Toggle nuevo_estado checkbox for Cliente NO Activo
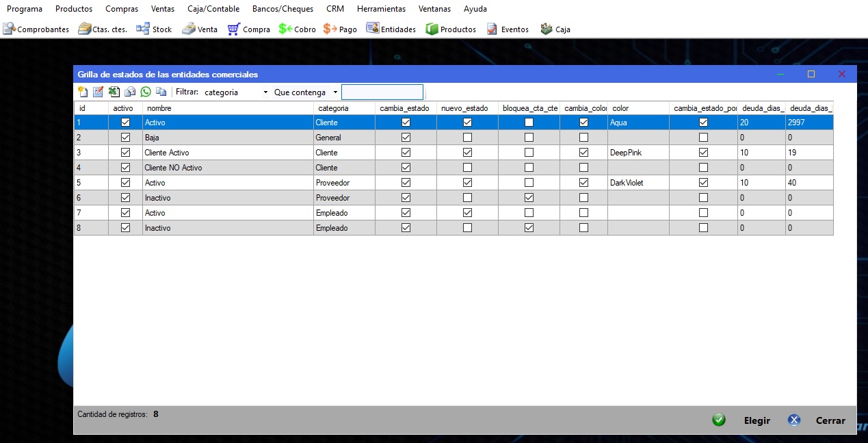This screenshot has width=868, height=443. (467, 168)
